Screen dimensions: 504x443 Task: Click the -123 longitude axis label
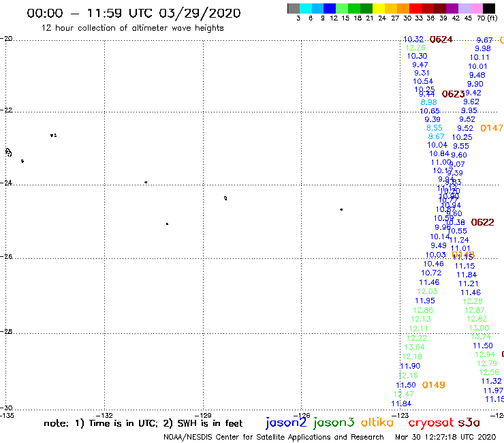(400, 415)
